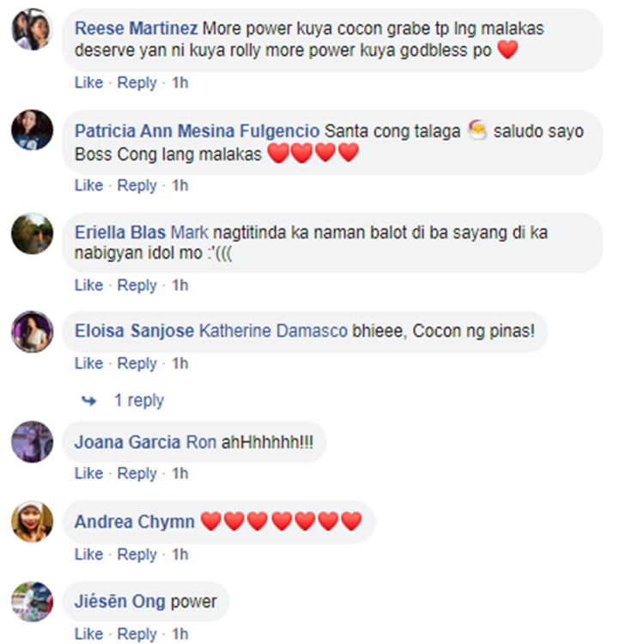The image size is (644, 644).
Task: Open tagged Katherine Damasco profile link
Action: coord(274,331)
